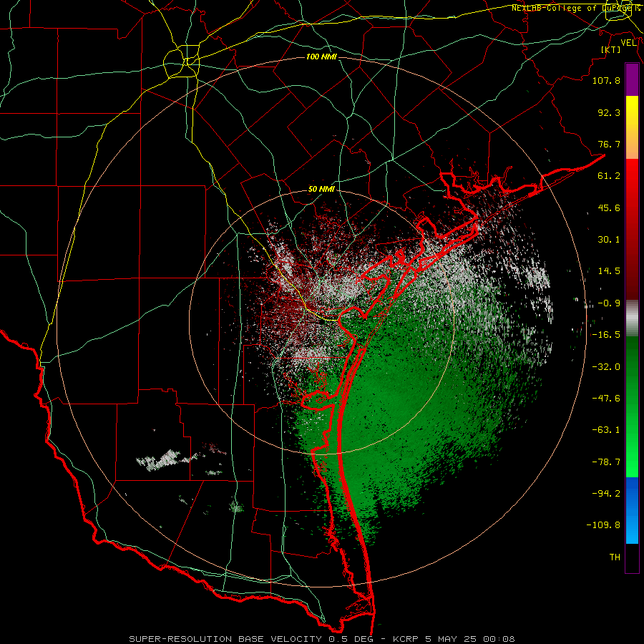The image size is (644, 644).
Task: Select the -32.0 legend value
Action: (x=606, y=367)
